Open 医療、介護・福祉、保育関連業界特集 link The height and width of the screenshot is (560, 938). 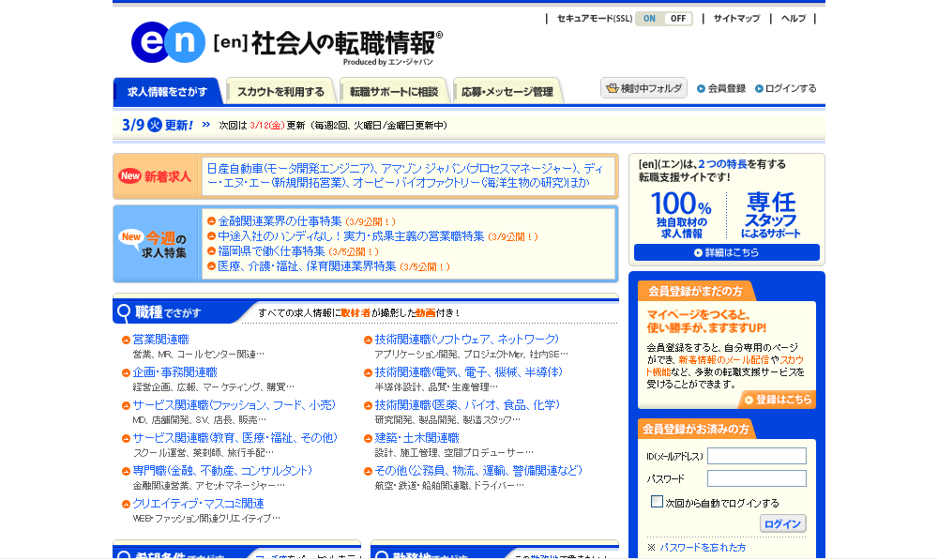[x=307, y=266]
